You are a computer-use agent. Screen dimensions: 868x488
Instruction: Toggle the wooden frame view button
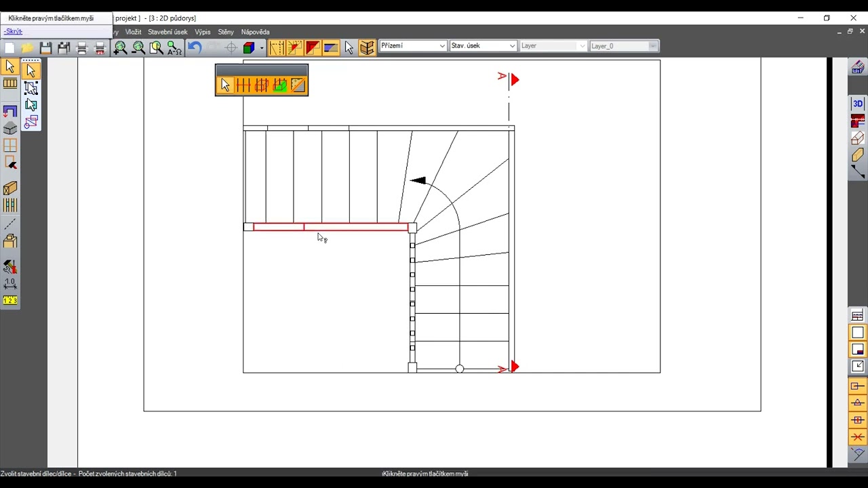click(367, 47)
